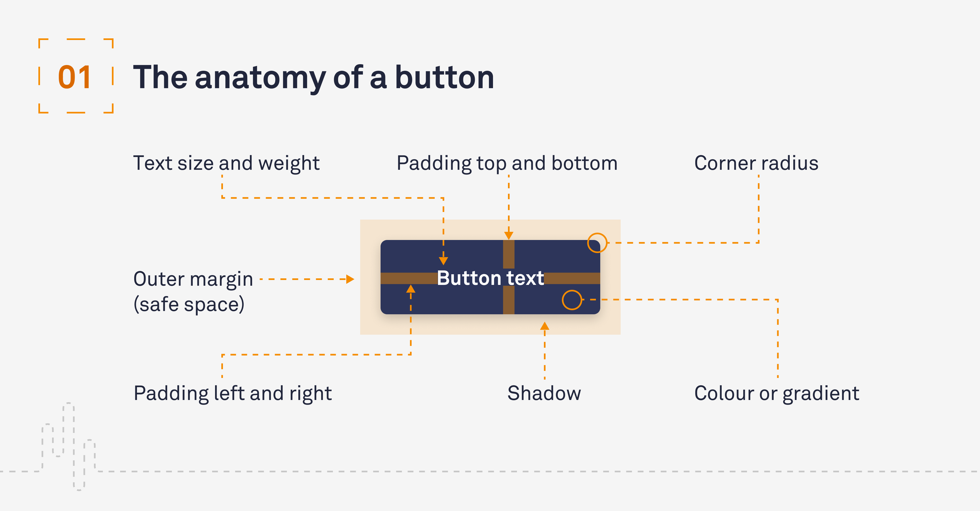Click the orange circle marking the button colour
This screenshot has height=511, width=980.
(x=572, y=300)
